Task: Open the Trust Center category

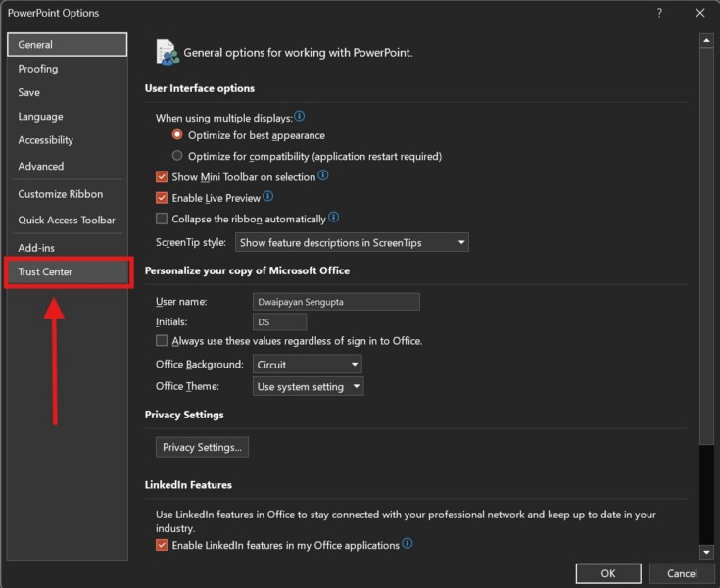Action: (68, 272)
